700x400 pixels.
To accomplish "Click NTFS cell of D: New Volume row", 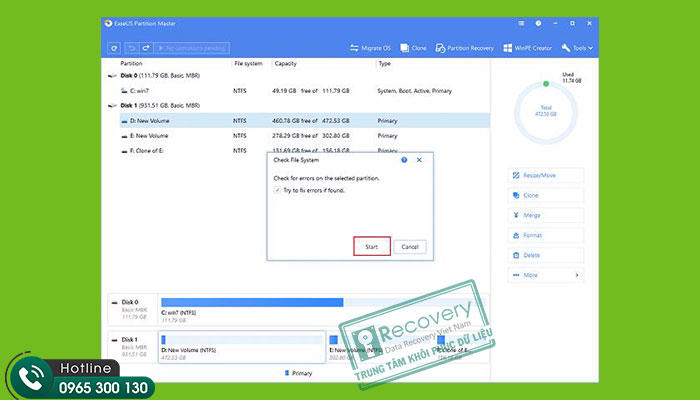I will [239, 121].
